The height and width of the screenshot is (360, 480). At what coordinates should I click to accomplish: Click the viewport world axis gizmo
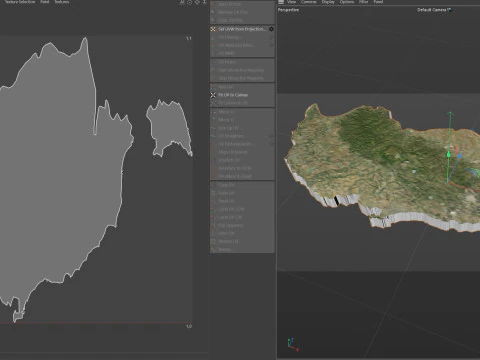coord(292,344)
